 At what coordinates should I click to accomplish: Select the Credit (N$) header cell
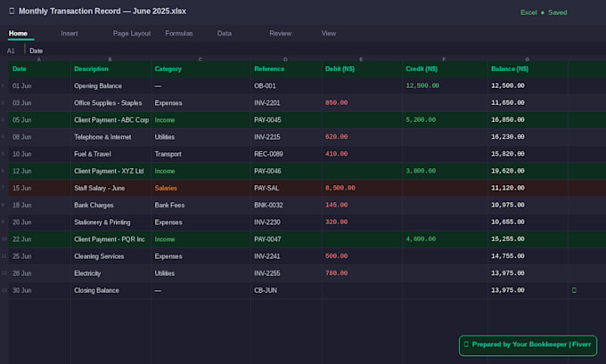445,69
